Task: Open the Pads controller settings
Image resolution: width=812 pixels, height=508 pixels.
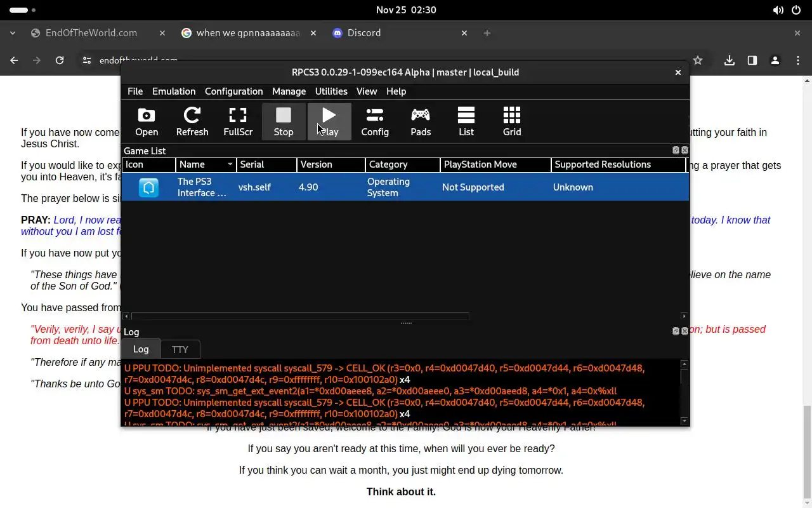Action: [x=421, y=121]
